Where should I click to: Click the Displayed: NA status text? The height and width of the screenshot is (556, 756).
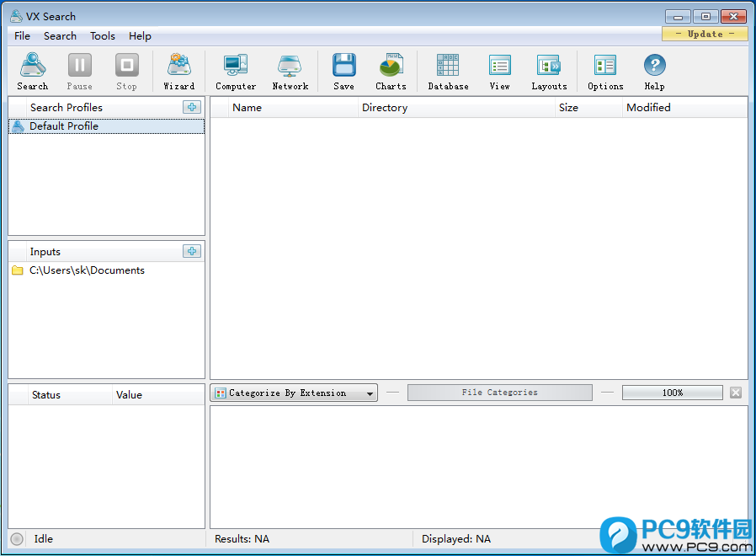click(456, 539)
